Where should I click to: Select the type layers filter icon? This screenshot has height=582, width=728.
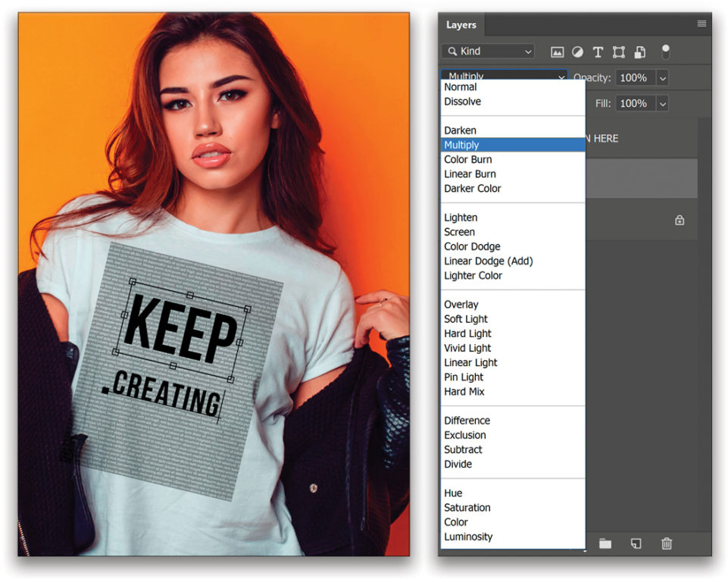point(598,52)
